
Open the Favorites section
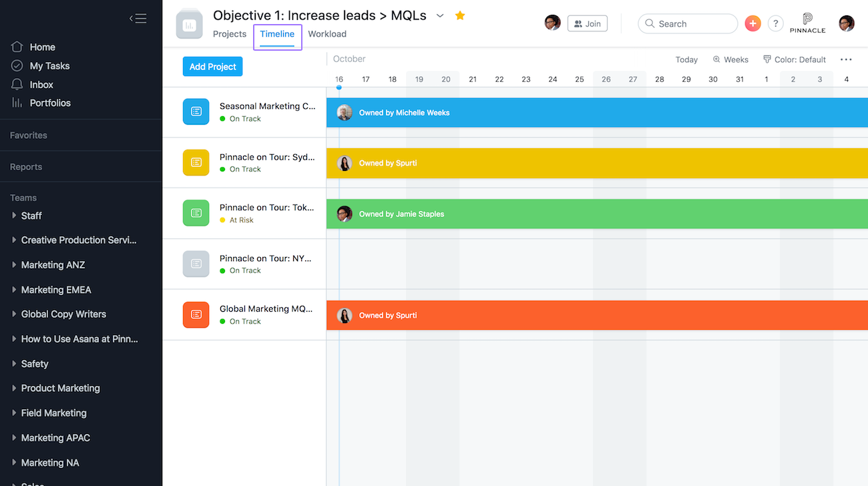click(x=29, y=135)
